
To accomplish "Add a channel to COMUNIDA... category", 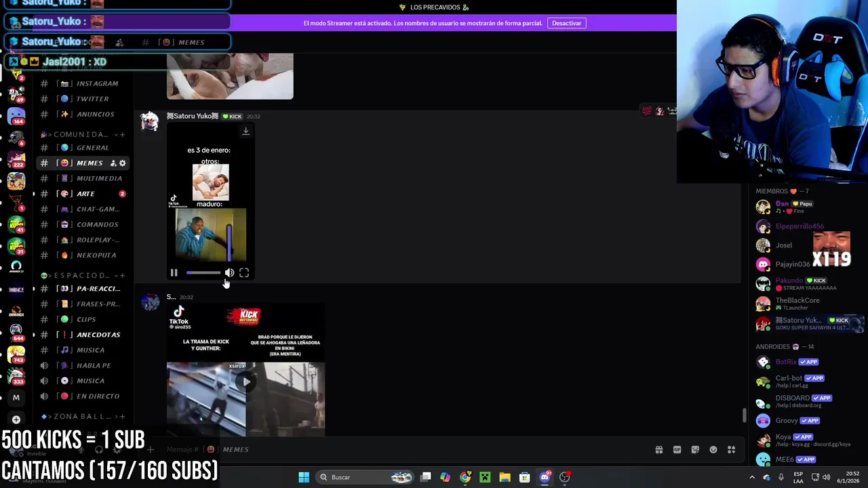I will [x=123, y=134].
